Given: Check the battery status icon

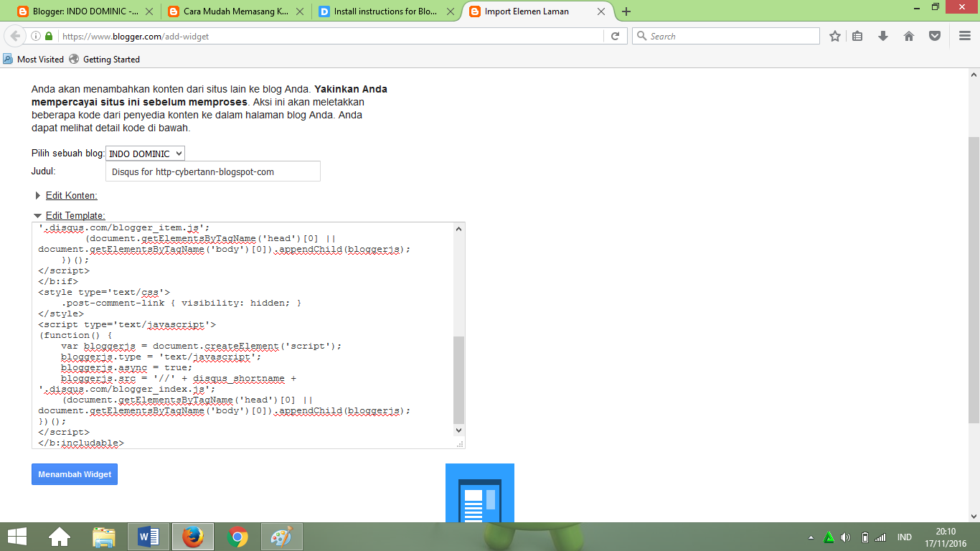Looking at the screenshot, I should tap(864, 537).
